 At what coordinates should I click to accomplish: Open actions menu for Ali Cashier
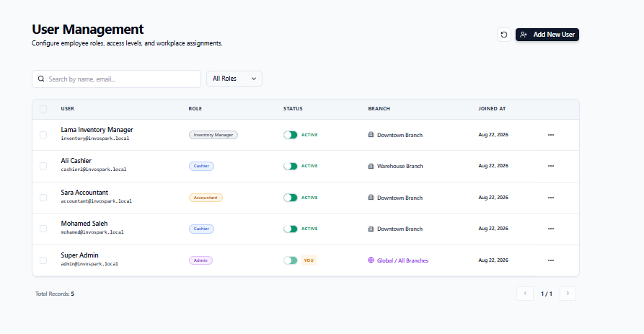pyautogui.click(x=551, y=166)
